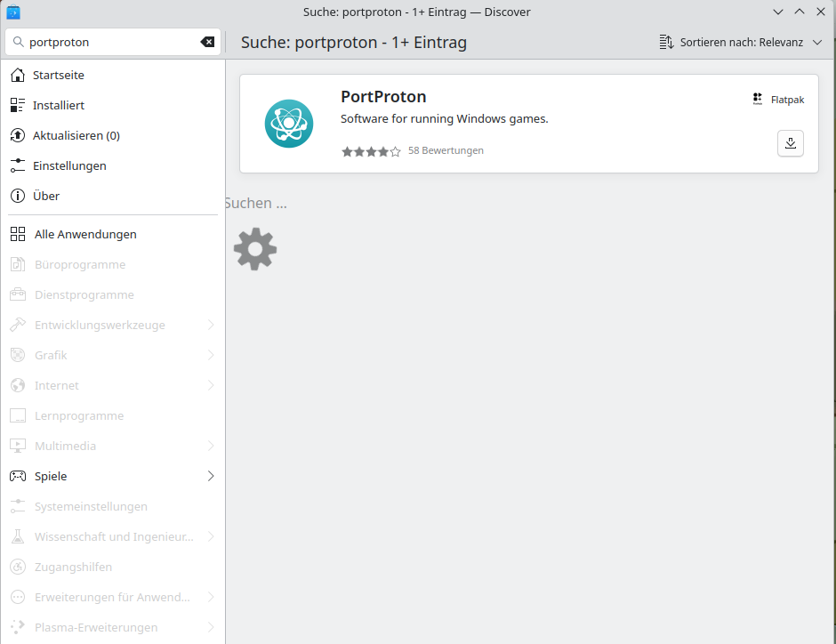Image resolution: width=836 pixels, height=644 pixels.
Task: Expand the Multimedia subcategories chevron
Action: pyautogui.click(x=211, y=446)
